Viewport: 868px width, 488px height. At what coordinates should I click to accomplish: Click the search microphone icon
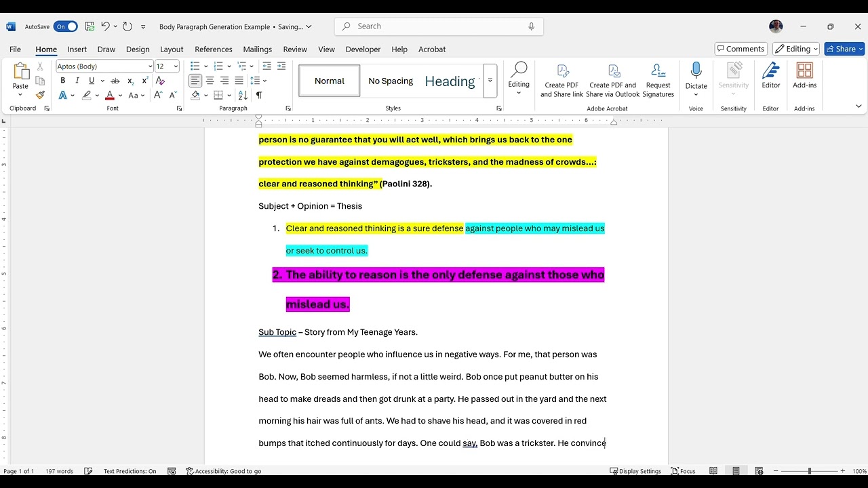coord(531,26)
